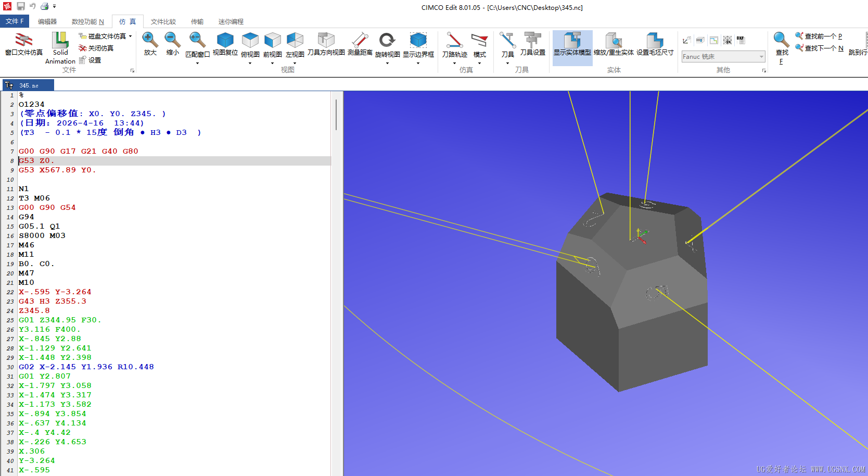Image resolution: width=868 pixels, height=476 pixels.
Task: Click code line "G02 X-2.145 Y1.936 R10.448"
Action: coord(86,367)
